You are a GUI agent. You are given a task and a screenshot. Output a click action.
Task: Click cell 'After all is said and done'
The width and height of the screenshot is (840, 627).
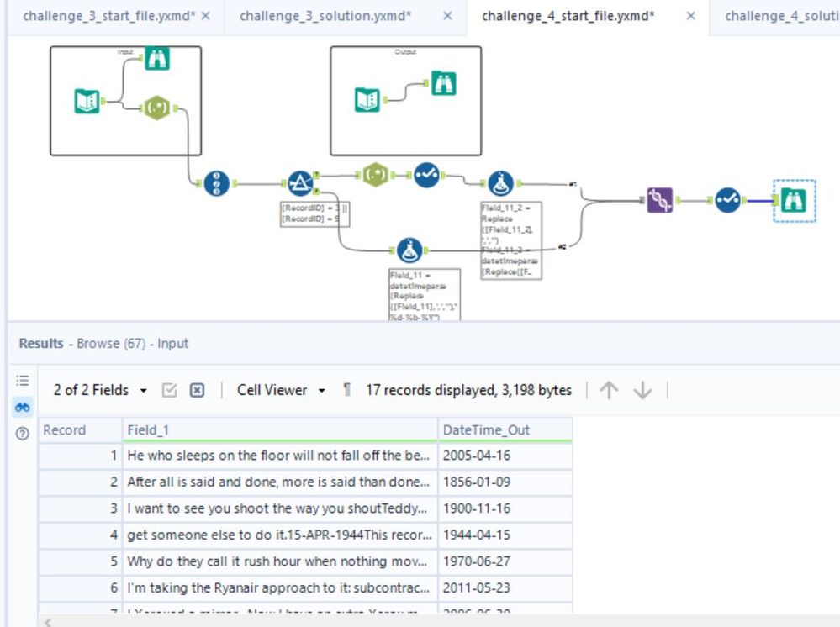coord(280,482)
